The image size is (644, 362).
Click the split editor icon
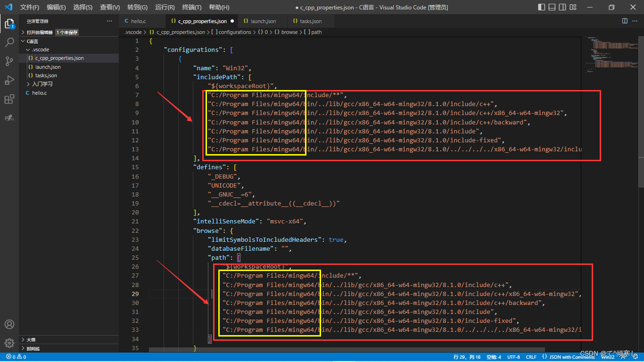625,21
